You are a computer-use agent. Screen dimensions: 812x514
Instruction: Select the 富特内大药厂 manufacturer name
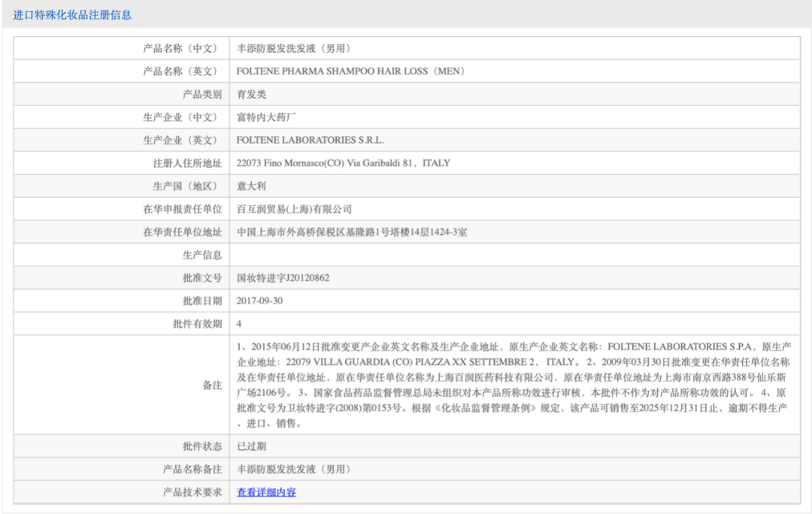point(266,117)
